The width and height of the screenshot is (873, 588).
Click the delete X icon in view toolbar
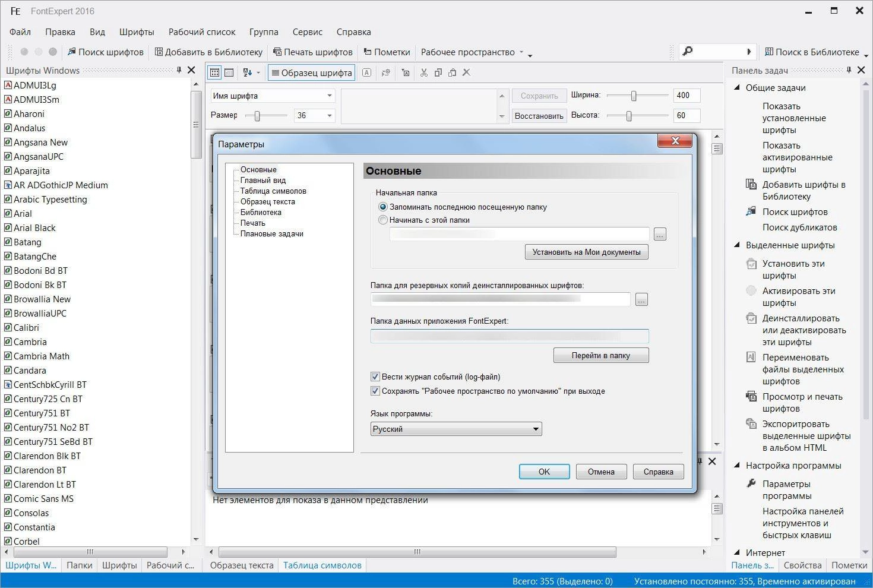pyautogui.click(x=466, y=72)
